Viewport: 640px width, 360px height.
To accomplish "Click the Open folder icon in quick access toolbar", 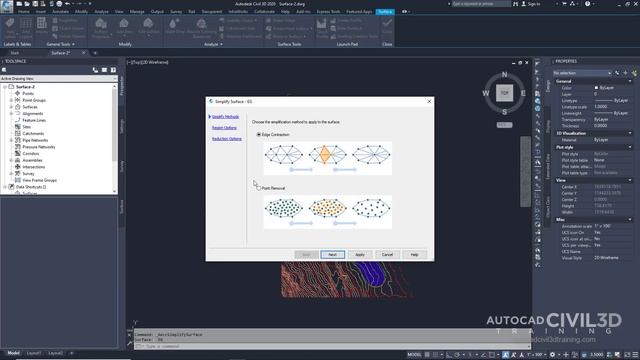I will (27, 4).
